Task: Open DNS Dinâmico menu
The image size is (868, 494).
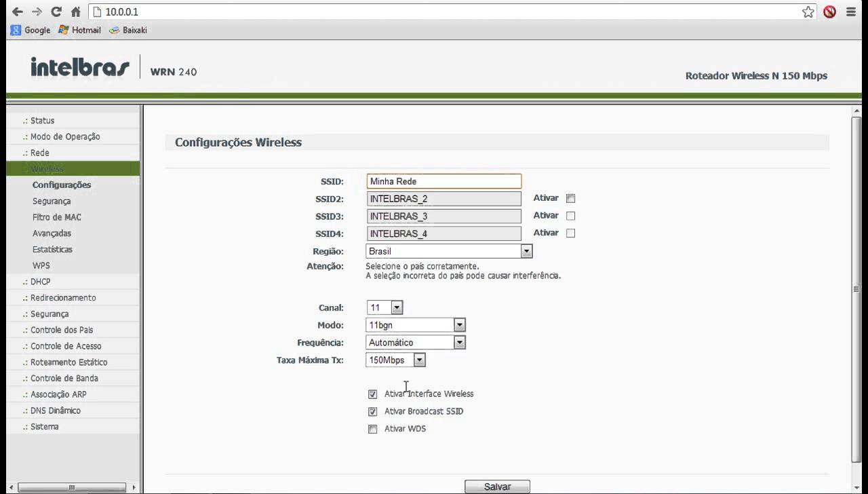Action: [55, 411]
